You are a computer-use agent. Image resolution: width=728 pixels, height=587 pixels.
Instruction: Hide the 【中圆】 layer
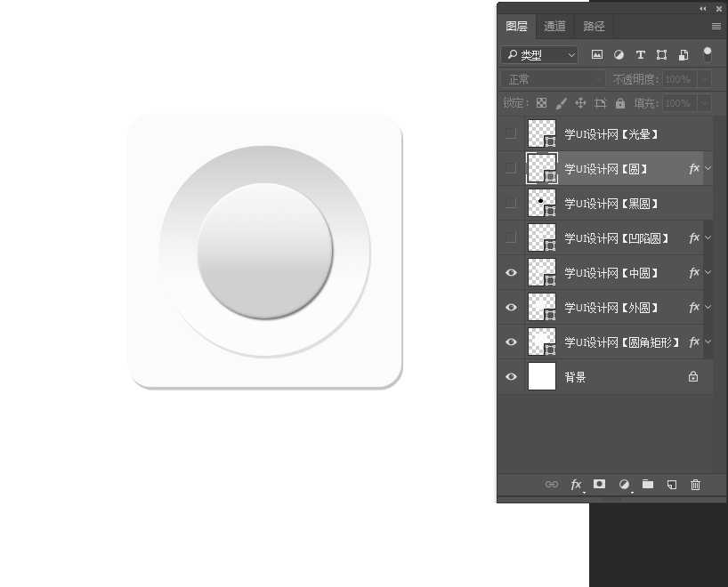511,273
